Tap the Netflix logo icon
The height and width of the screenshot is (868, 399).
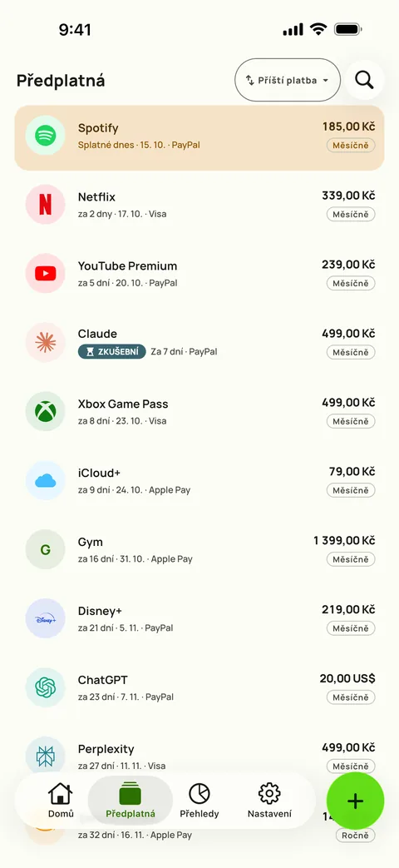[46, 204]
